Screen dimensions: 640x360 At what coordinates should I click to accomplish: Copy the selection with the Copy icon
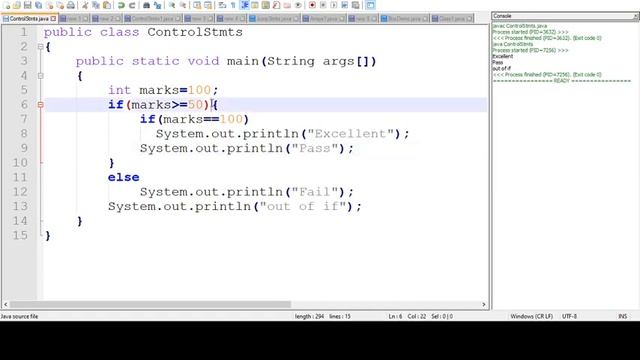[x=96, y=5]
